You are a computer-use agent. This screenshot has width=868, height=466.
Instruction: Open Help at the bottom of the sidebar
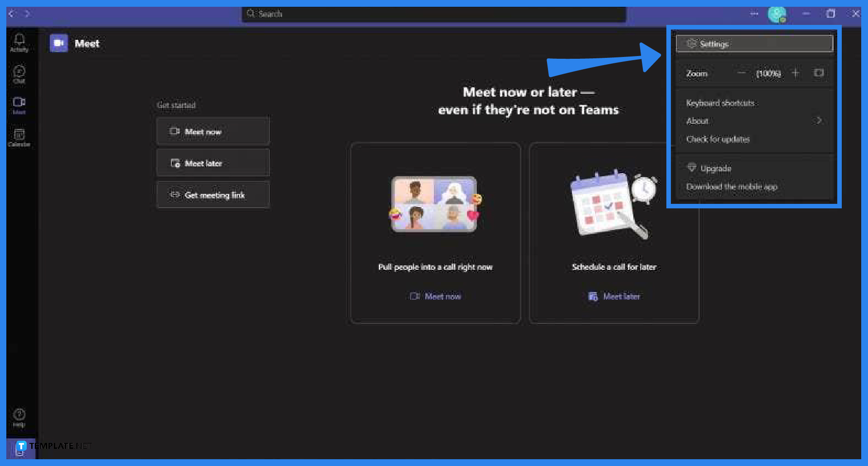pyautogui.click(x=19, y=416)
